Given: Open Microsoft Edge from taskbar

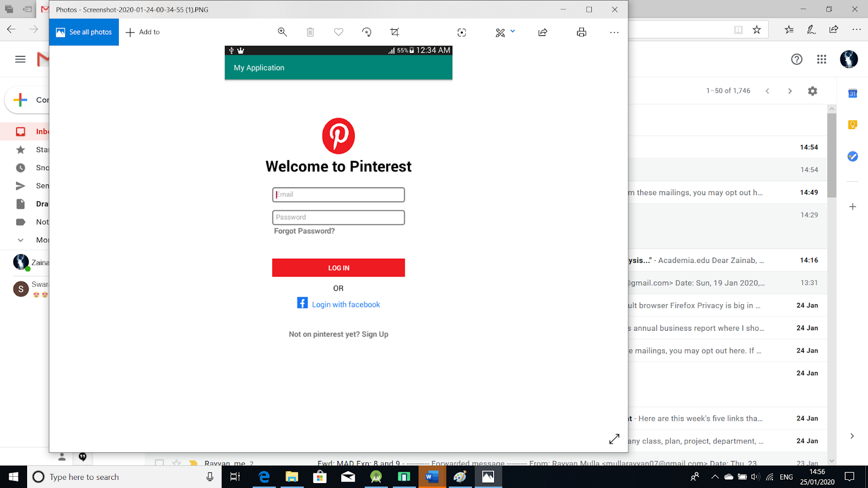Looking at the screenshot, I should click(x=264, y=477).
